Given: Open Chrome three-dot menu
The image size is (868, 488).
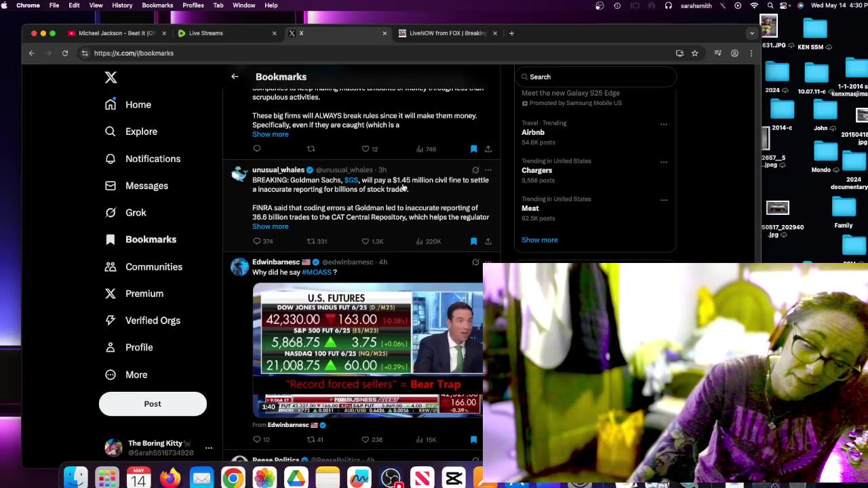Looking at the screenshot, I should (x=751, y=53).
